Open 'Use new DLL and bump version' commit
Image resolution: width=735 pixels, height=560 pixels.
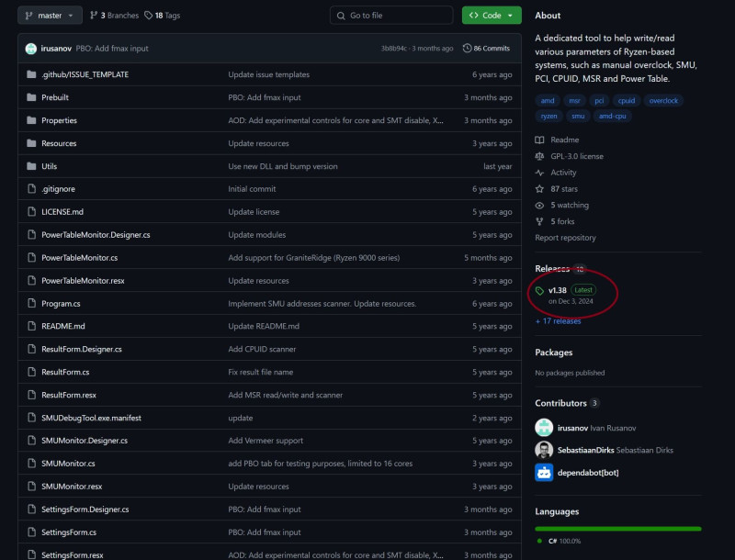283,166
